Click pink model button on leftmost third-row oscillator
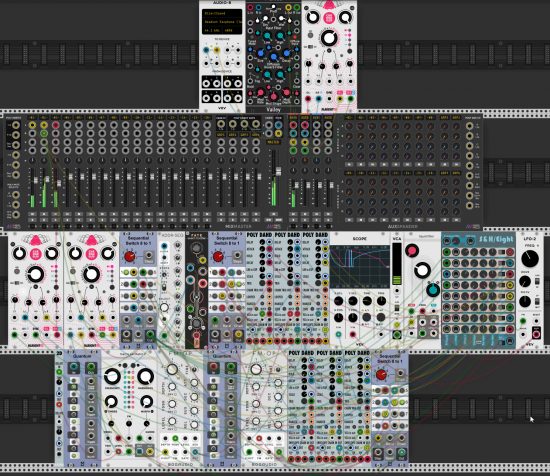Image resolution: width=550 pixels, height=476 pixels. (x=35, y=254)
